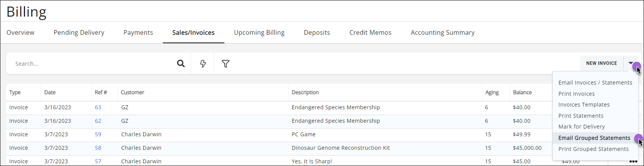Viewport: 644px width, 166px height.
Task: Select Print Invoices from the menu
Action: (576, 94)
